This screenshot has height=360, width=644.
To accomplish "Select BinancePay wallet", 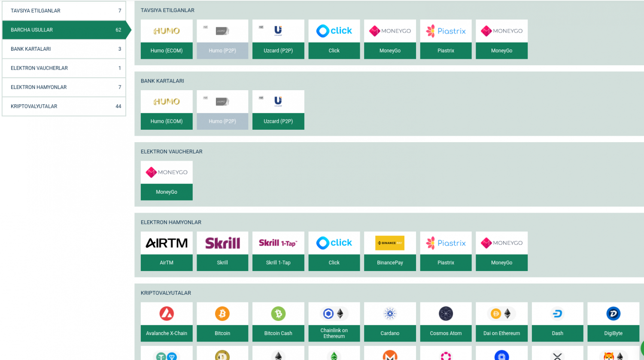I will (x=390, y=251).
